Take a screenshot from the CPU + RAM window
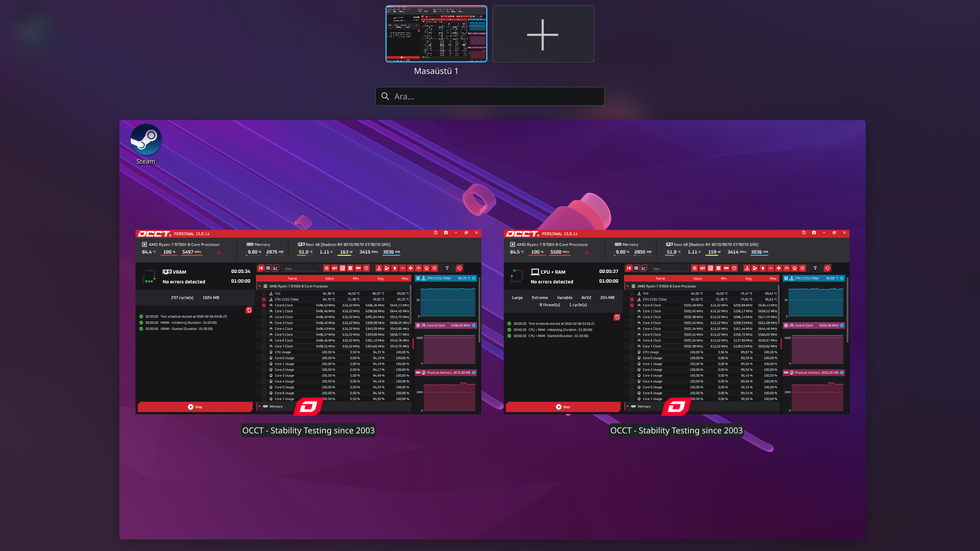 (x=814, y=233)
